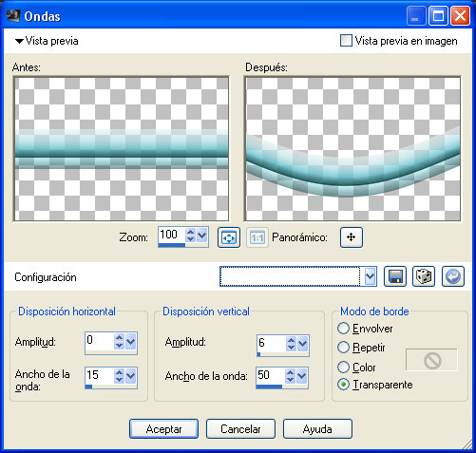The height and width of the screenshot is (453, 476).
Task: Click the reset to default arrow icon
Action: 453,276
